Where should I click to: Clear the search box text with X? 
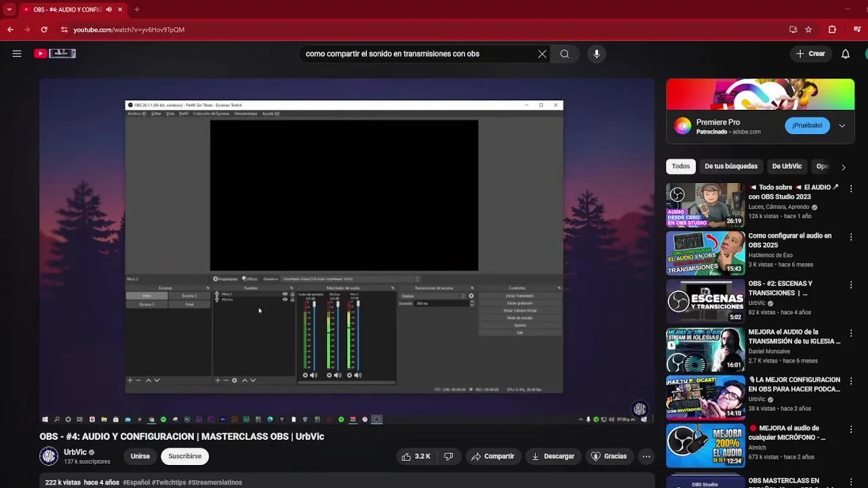point(542,54)
